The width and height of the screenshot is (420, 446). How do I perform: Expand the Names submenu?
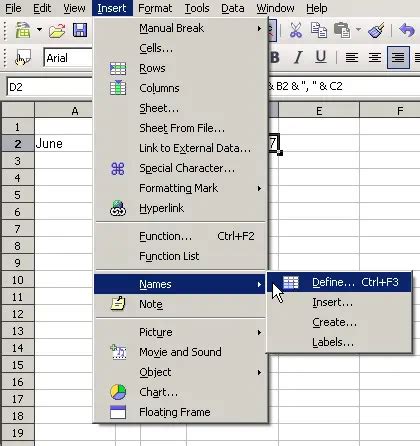tap(180, 284)
